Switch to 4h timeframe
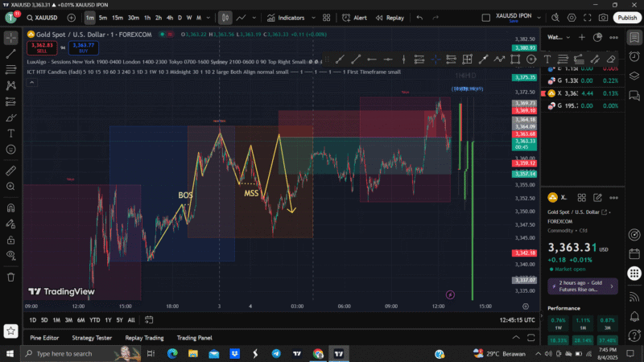 [x=169, y=18]
